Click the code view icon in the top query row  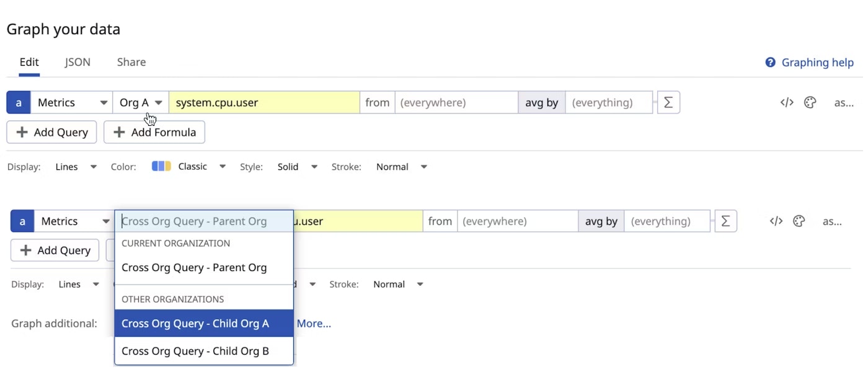[787, 103]
